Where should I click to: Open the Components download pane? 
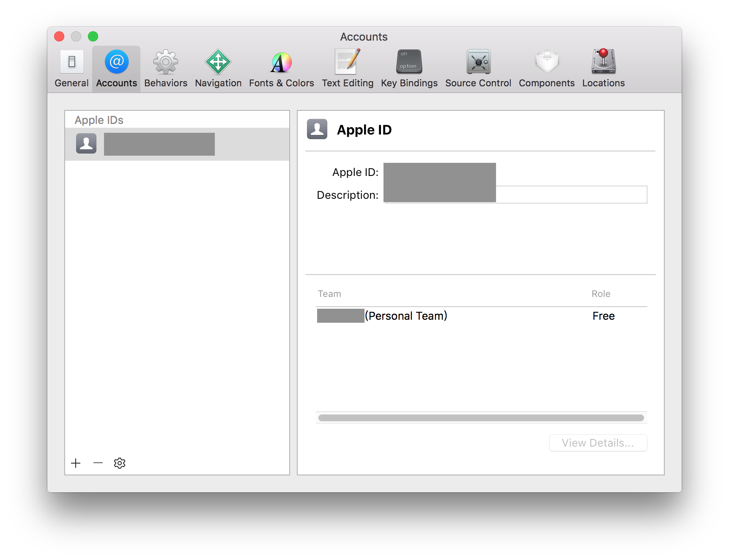(547, 68)
